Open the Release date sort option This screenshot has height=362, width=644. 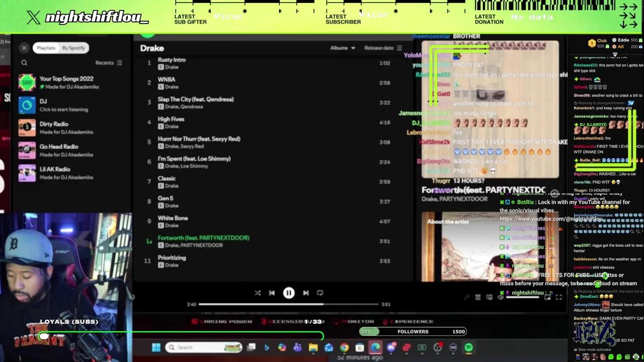383,48
